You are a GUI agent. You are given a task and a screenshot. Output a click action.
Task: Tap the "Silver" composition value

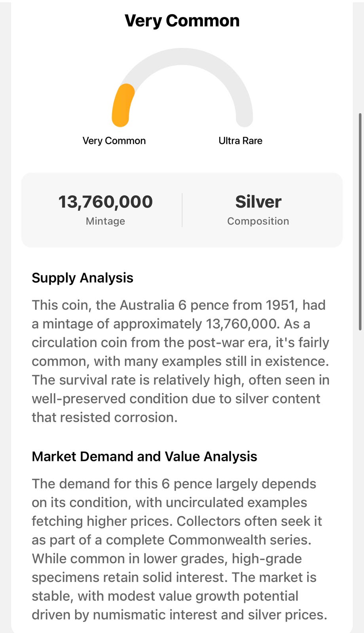(258, 202)
